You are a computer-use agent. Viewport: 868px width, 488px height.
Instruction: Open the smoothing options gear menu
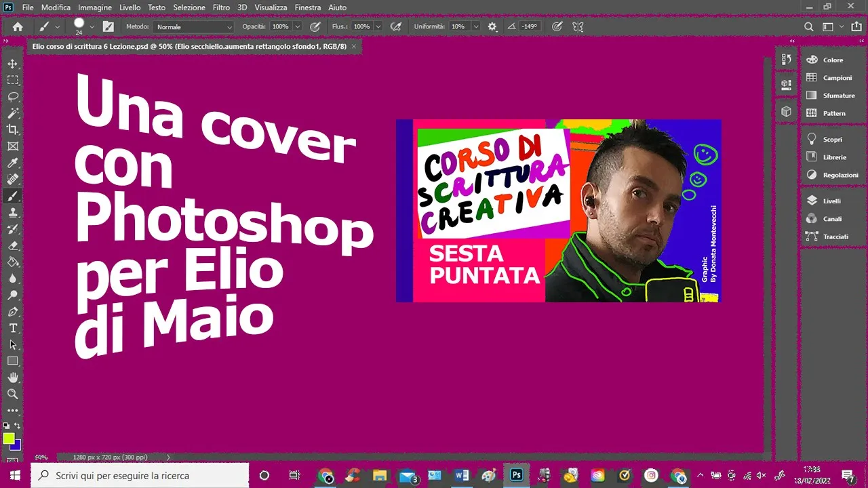(492, 26)
